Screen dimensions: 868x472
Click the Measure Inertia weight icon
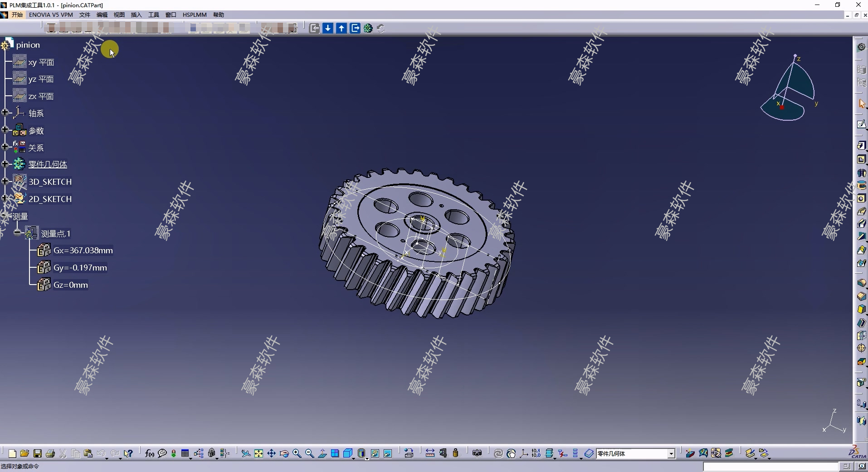456,453
